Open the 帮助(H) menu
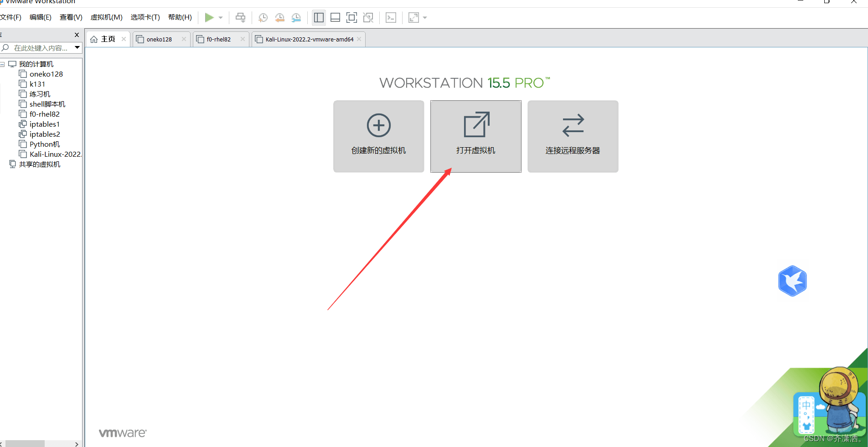 pos(180,17)
